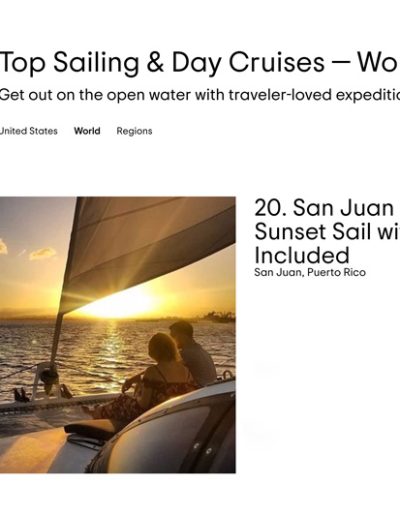400x516 pixels.
Task: Click the 'Get out on the open water' subtitle
Action: 200,95
